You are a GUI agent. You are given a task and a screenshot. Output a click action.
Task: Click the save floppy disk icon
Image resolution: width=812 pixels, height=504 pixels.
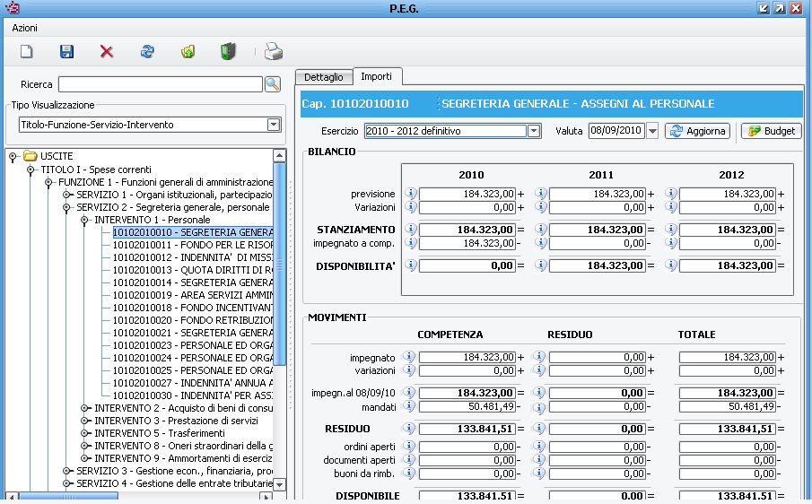pos(66,52)
